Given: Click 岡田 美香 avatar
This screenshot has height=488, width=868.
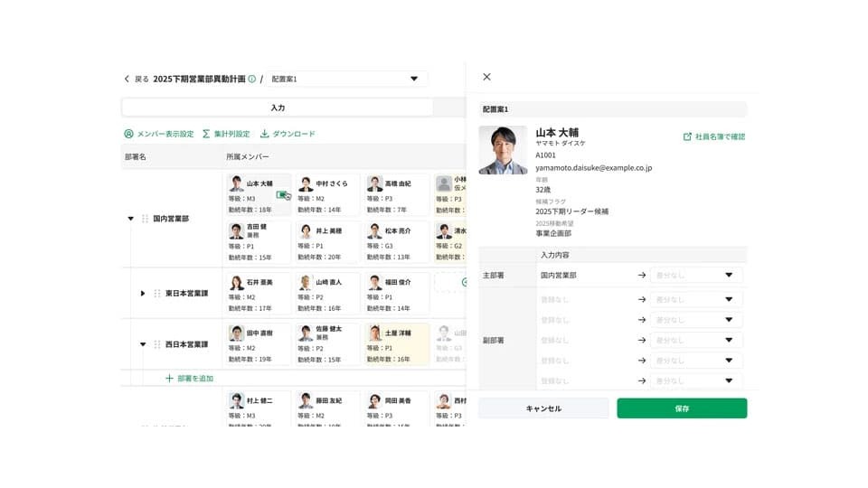Looking at the screenshot, I should 374,401.
